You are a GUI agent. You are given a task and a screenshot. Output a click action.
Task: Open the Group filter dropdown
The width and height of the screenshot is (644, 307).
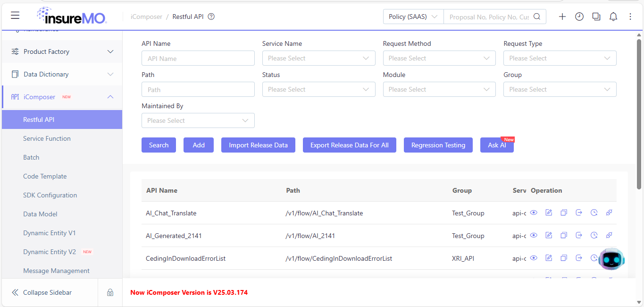[560, 89]
